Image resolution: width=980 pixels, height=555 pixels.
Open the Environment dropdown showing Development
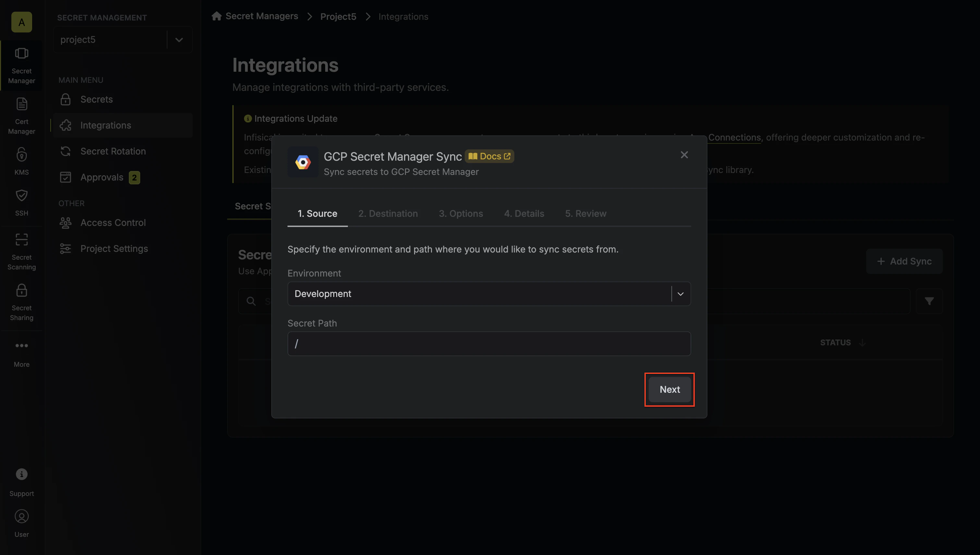489,293
